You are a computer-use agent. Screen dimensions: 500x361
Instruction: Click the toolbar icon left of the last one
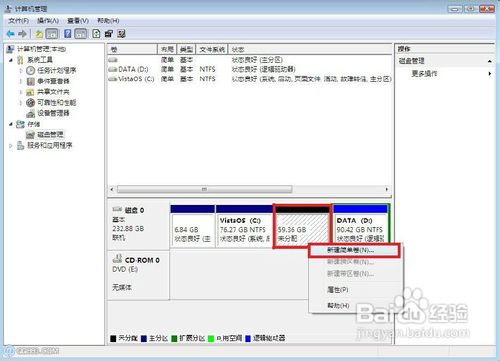(x=109, y=34)
